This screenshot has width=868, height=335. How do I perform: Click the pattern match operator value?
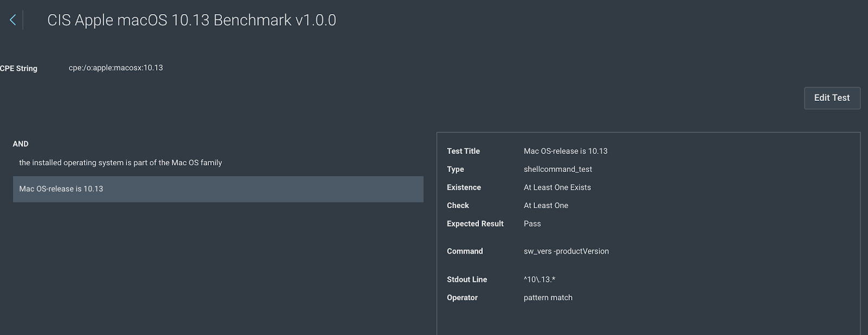(548, 298)
